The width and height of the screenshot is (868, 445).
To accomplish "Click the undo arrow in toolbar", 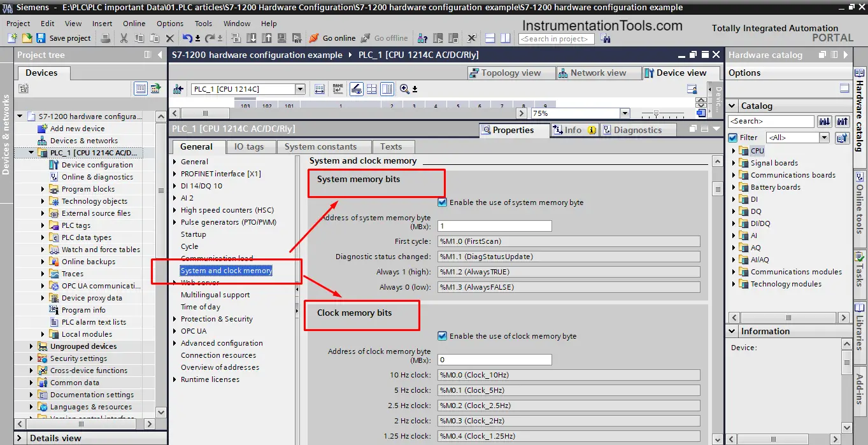I will (187, 38).
